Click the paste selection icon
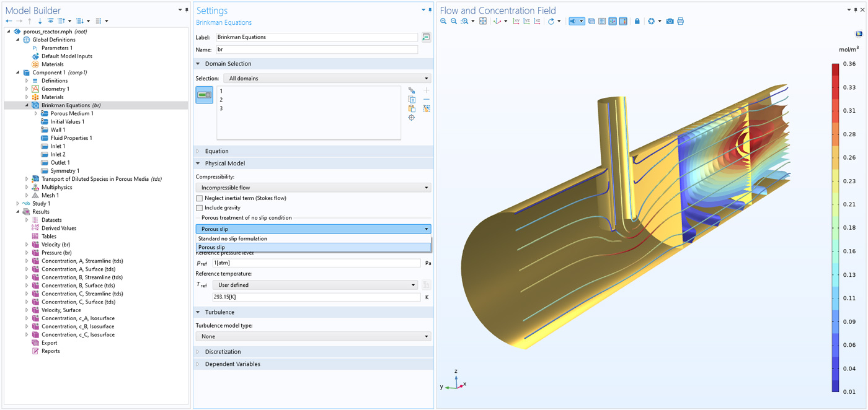Viewport: 868px width, 410px height. click(412, 108)
